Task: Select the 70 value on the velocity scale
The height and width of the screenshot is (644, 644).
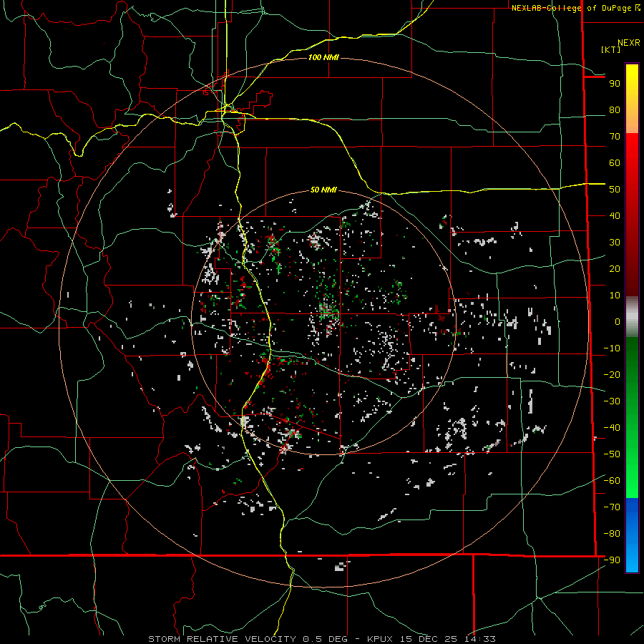Action: (x=615, y=137)
